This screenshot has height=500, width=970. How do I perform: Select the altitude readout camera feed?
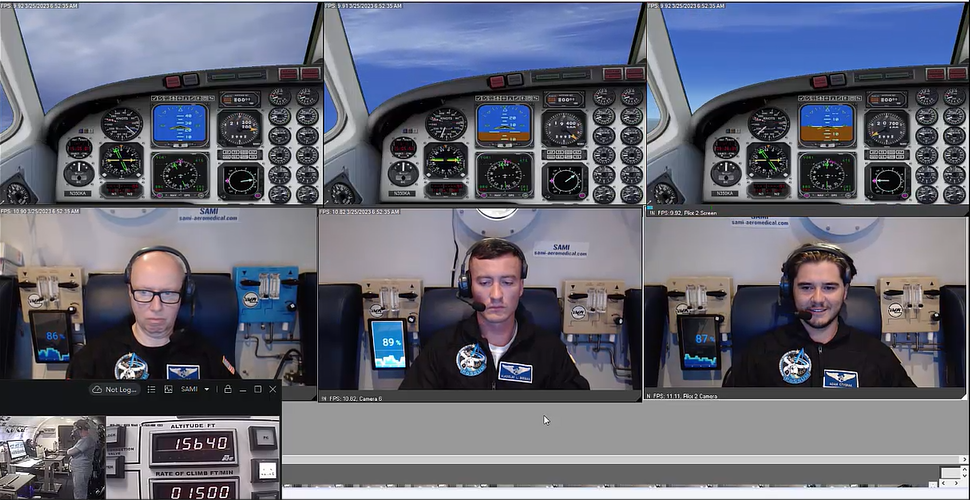(x=192, y=458)
